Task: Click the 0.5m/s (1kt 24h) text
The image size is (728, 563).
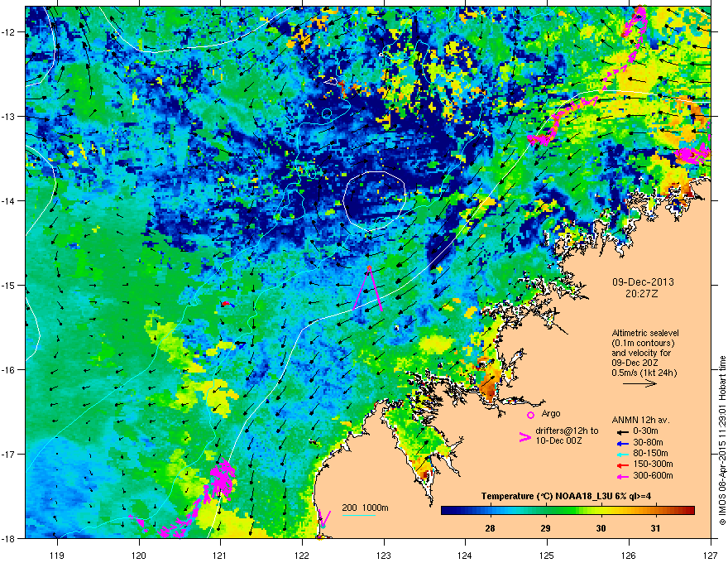Action: point(644,373)
